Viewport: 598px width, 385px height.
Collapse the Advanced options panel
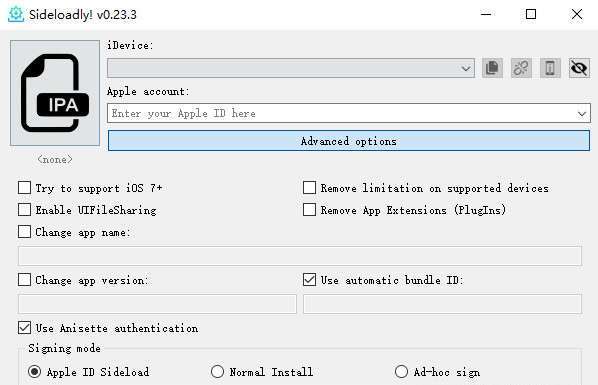[349, 141]
